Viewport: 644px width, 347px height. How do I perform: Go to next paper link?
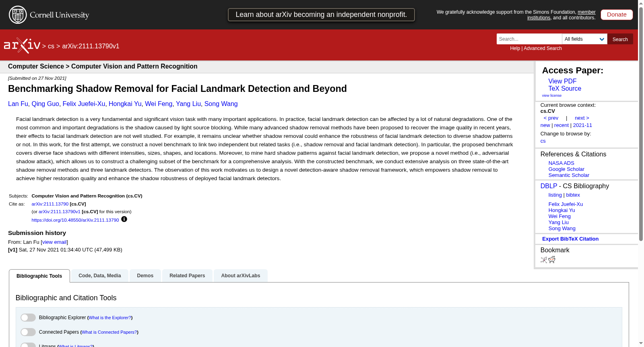pyautogui.click(x=582, y=118)
